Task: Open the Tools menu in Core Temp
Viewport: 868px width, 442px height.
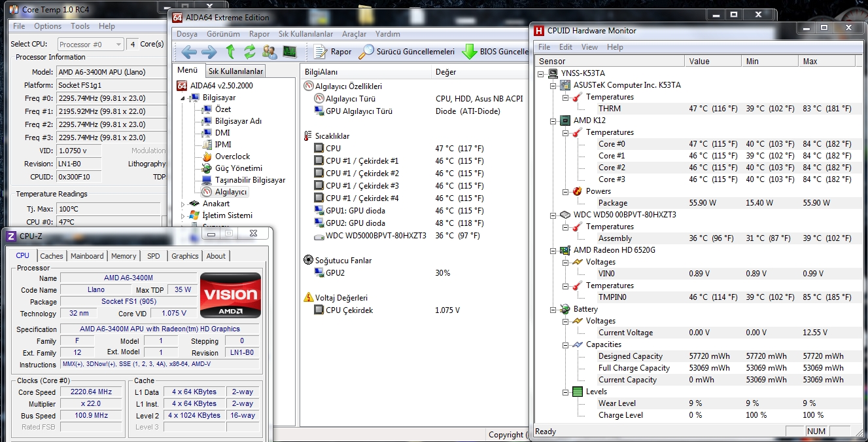Action: coord(80,26)
